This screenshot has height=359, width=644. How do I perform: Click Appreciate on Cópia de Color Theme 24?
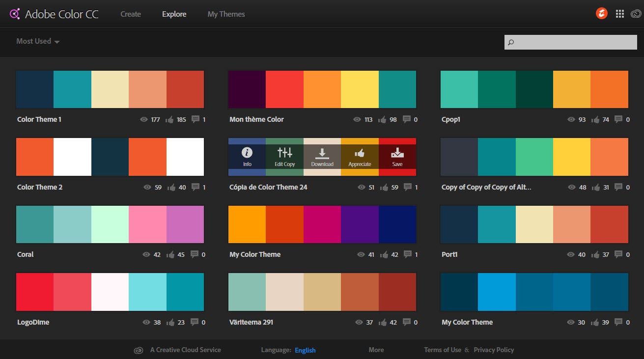(360, 156)
